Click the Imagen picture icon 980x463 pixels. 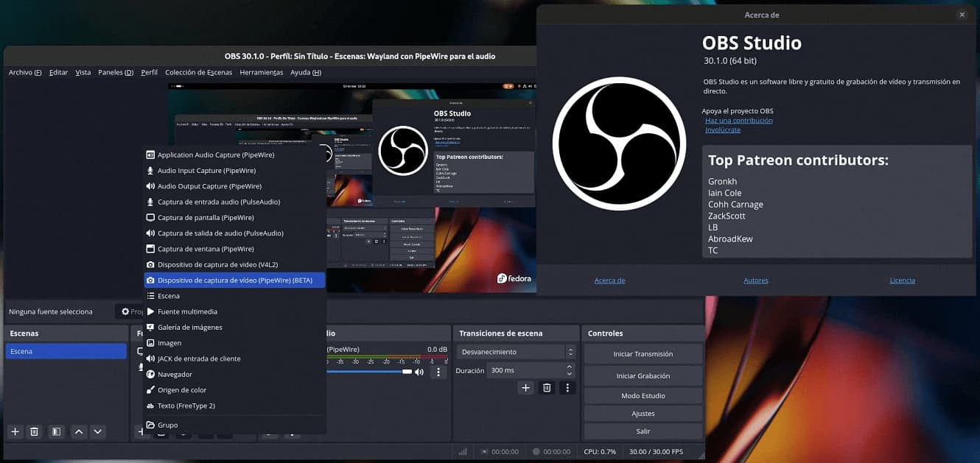[x=150, y=343]
